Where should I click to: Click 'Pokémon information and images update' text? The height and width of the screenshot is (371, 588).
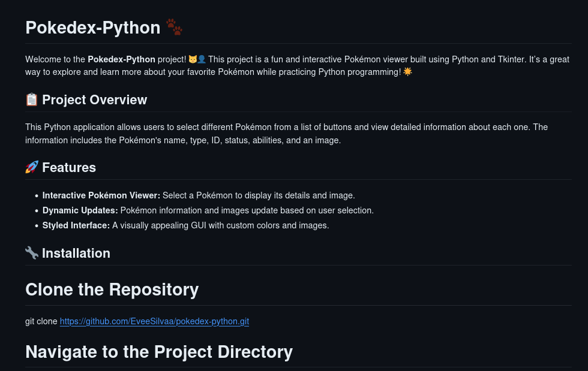pos(247,210)
